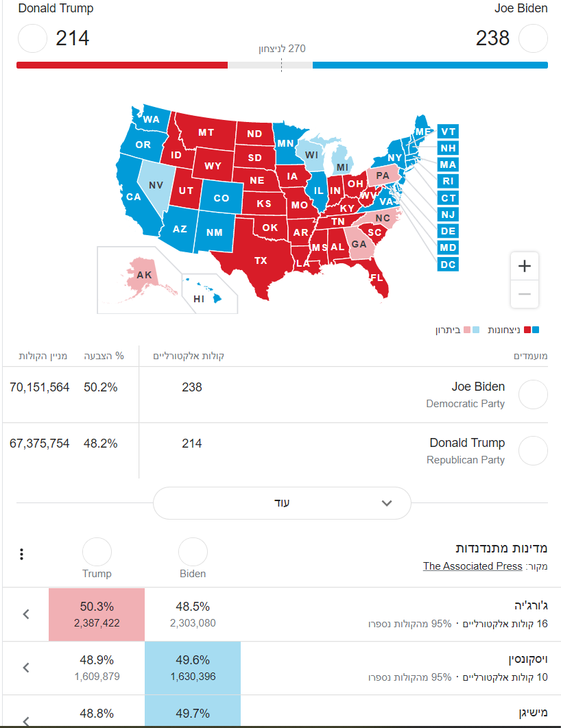Screen dimensions: 561x728
Task: Expand the Wisconsin row chevron
Action: click(26, 668)
